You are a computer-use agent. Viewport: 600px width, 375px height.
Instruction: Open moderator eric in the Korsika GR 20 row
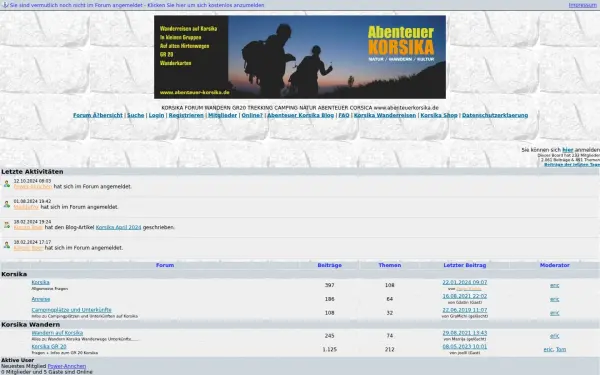coord(548,349)
